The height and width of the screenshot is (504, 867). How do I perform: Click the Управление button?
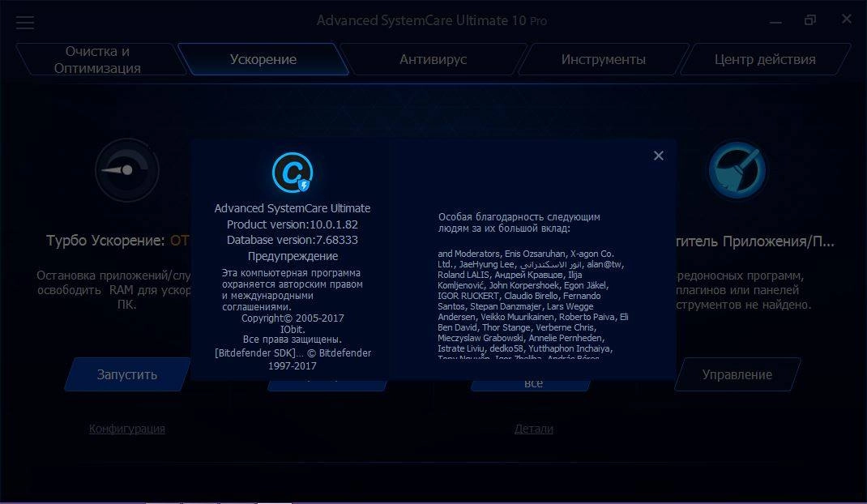pyautogui.click(x=737, y=374)
